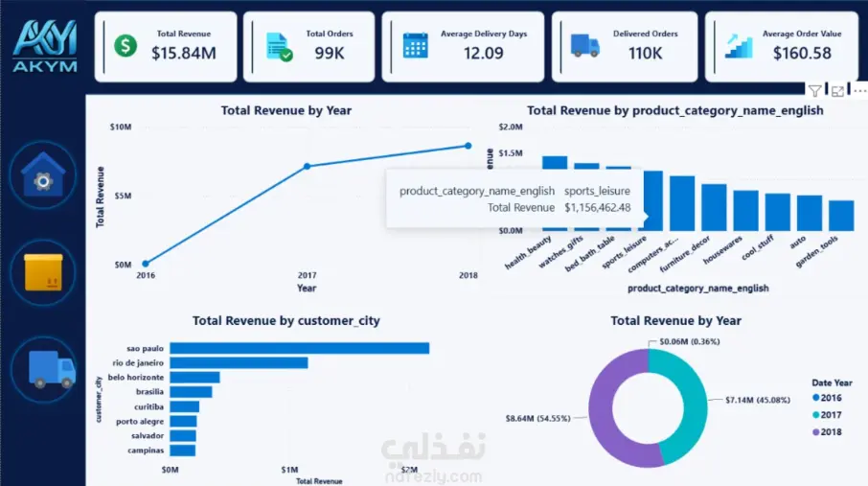Select the porto alegre revenue bar

(183, 421)
